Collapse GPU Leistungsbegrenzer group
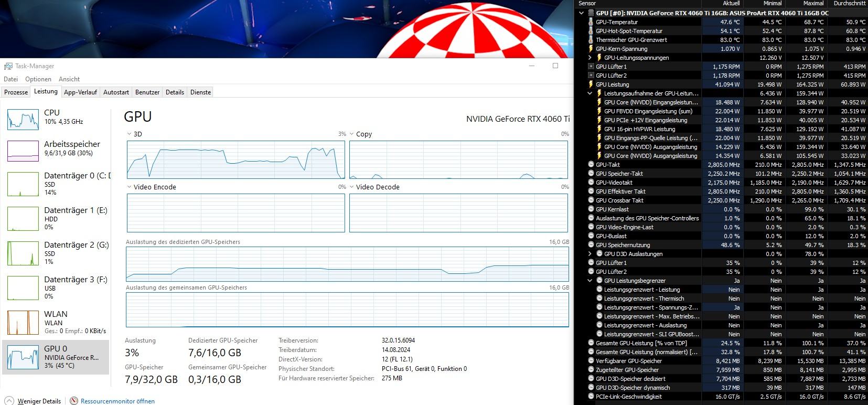This screenshot has height=405, width=868. coord(590,281)
